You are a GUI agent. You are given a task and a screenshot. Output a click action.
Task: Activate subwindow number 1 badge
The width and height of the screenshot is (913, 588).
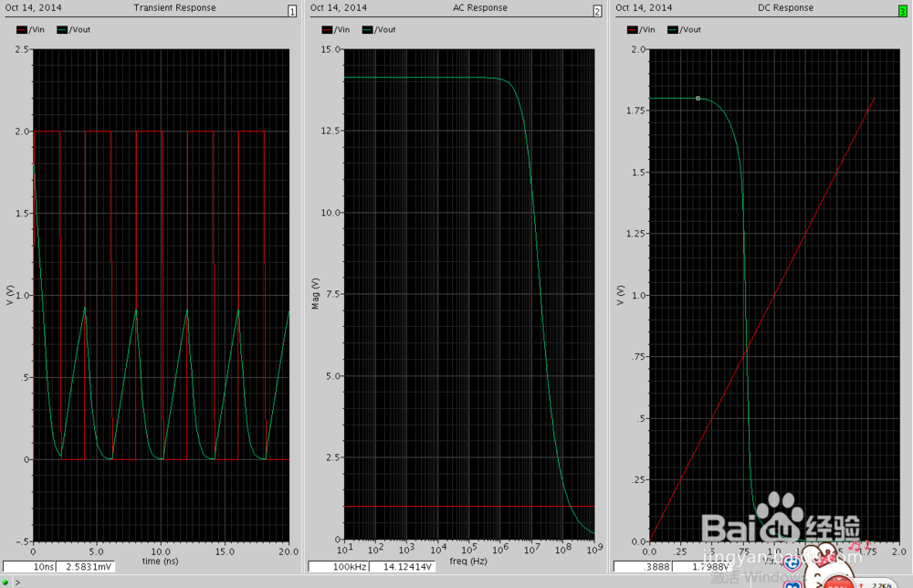pyautogui.click(x=292, y=11)
